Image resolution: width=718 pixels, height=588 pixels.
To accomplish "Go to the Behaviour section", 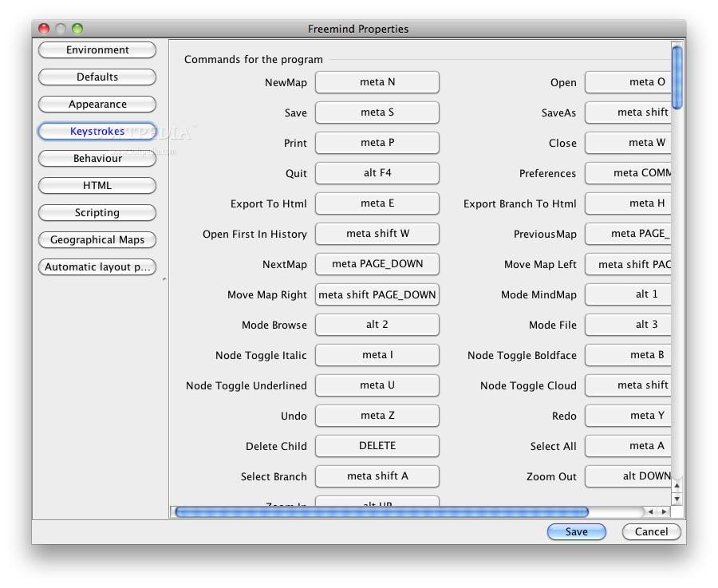I will (x=97, y=159).
